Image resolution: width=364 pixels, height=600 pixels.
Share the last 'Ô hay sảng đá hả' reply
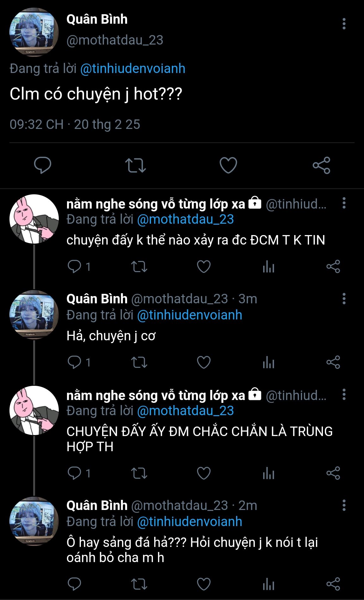point(333,584)
